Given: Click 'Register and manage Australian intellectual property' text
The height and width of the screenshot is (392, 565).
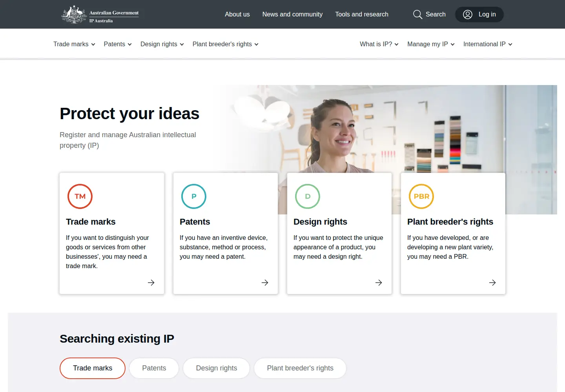Looking at the screenshot, I should 128,140.
